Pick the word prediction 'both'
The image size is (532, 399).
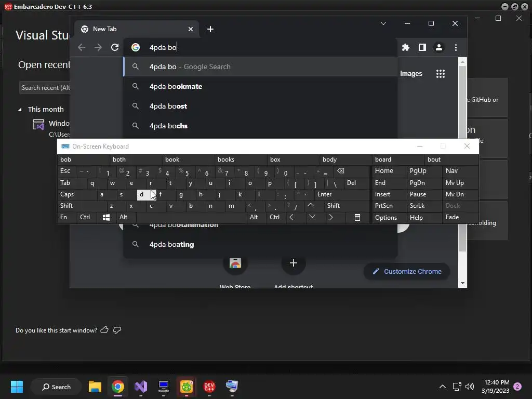click(x=136, y=159)
